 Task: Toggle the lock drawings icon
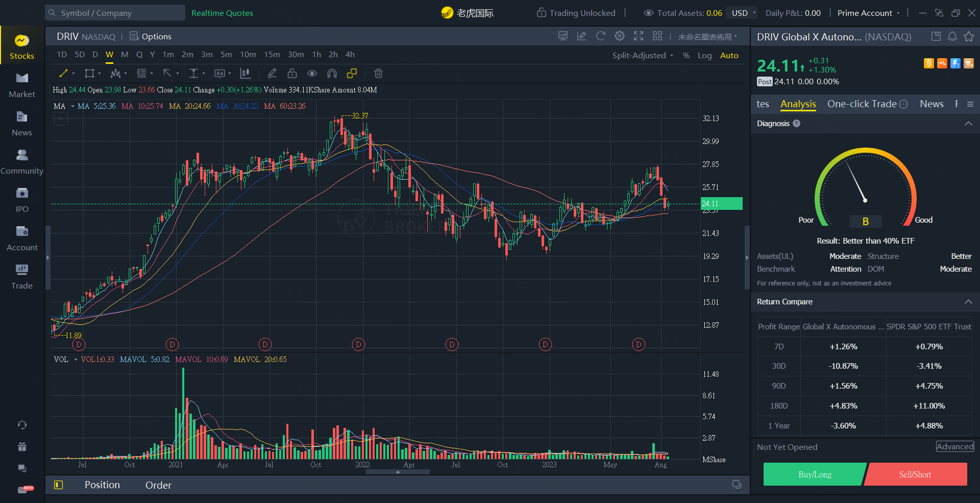[x=292, y=74]
